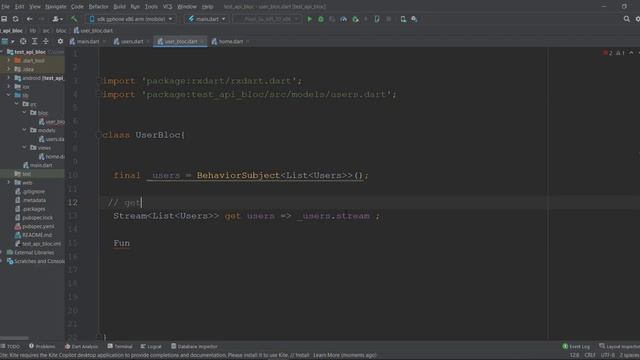Viewport: 640px width, 360px height.
Task: Open the user/account toolbar dropdown
Action: (x=58, y=19)
